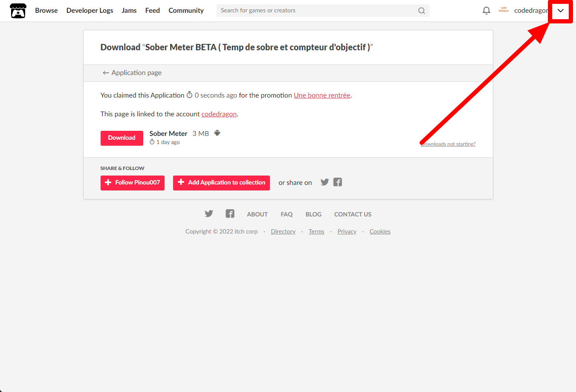Open the linked codedragon account link
The height and width of the screenshot is (392, 576).
pyautogui.click(x=219, y=114)
